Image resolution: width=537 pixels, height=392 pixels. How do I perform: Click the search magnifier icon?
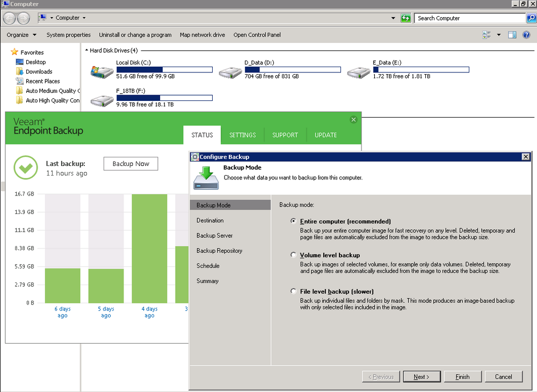pyautogui.click(x=531, y=18)
